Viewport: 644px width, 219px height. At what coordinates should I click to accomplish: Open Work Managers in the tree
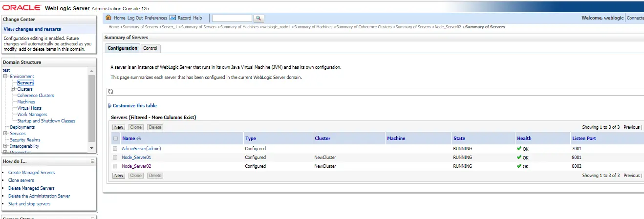pyautogui.click(x=32, y=115)
